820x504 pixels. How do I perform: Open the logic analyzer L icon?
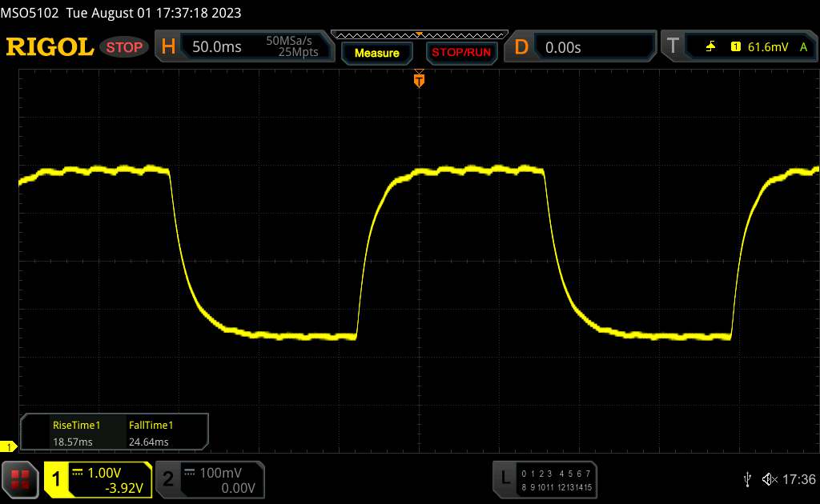tap(504, 478)
